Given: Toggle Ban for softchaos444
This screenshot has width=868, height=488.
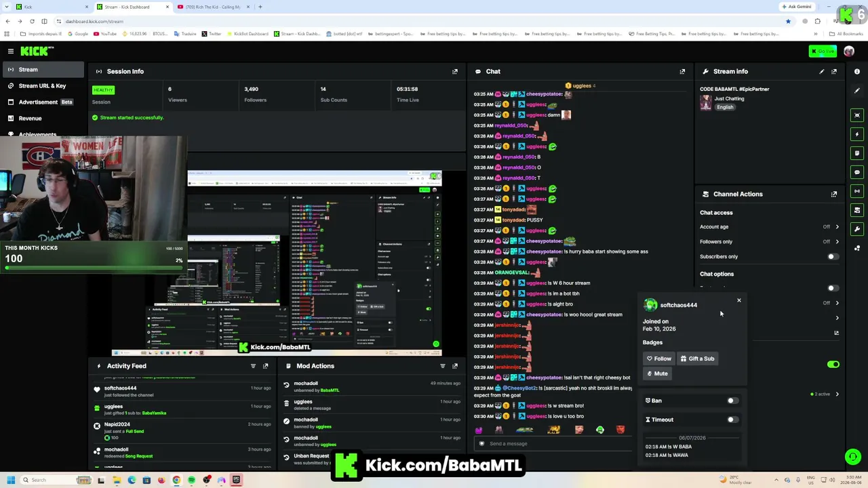Looking at the screenshot, I should pyautogui.click(x=732, y=401).
